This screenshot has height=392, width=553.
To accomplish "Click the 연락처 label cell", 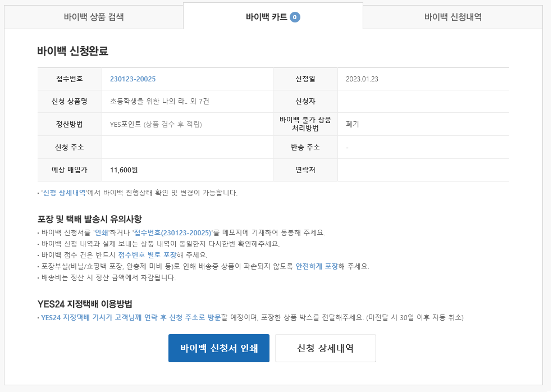I will pyautogui.click(x=305, y=170).
